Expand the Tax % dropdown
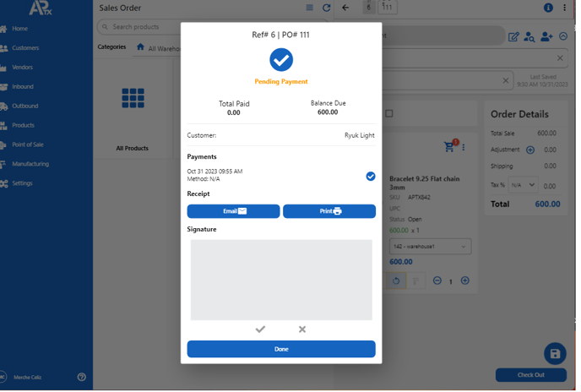581x392 pixels. pos(523,186)
